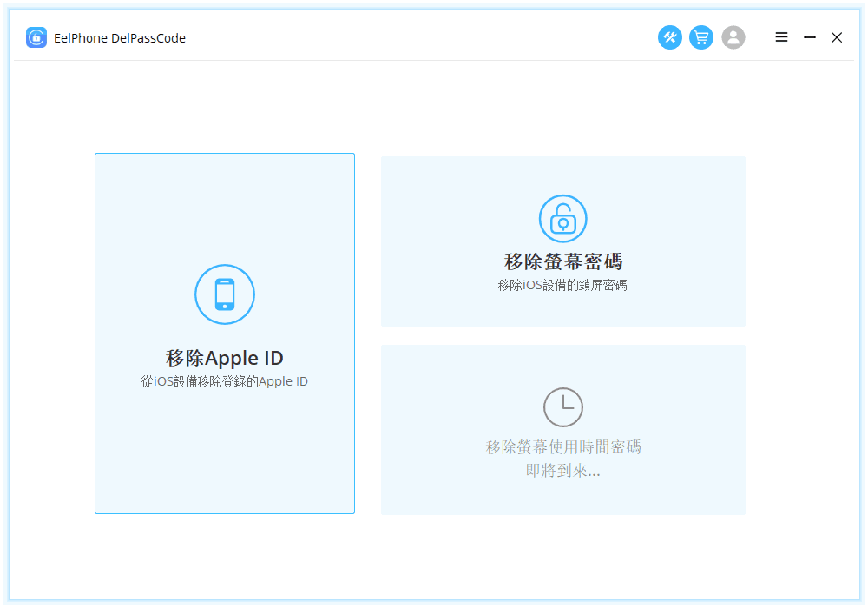Choose the 移除螢幕密碼 option
Viewport: 868px width, 608px height.
(x=563, y=261)
